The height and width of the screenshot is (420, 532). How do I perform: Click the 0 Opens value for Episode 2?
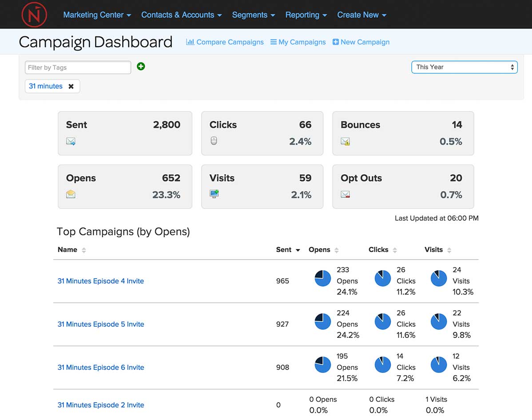click(x=323, y=399)
